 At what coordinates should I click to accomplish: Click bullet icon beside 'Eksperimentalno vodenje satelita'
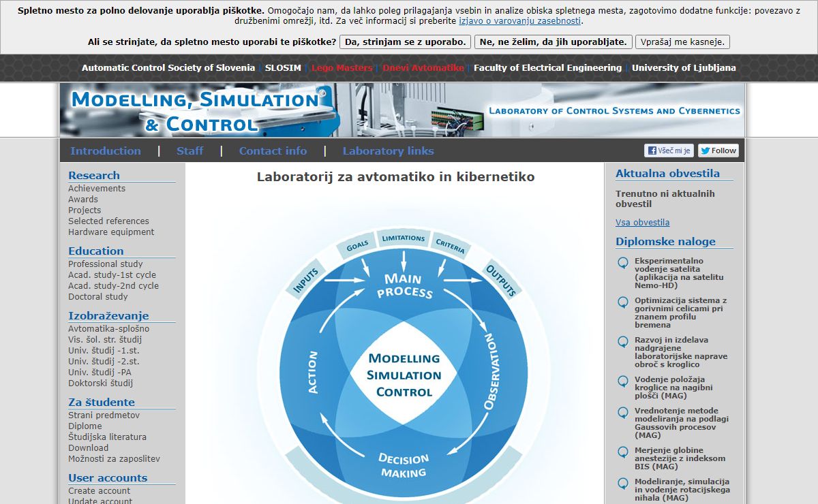click(622, 263)
